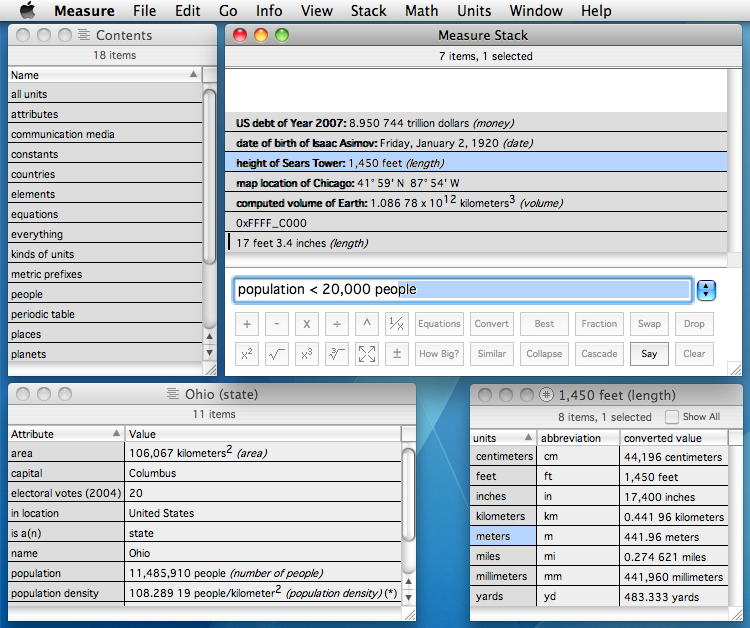
Task: Click the expand arrows icon button
Action: click(367, 354)
